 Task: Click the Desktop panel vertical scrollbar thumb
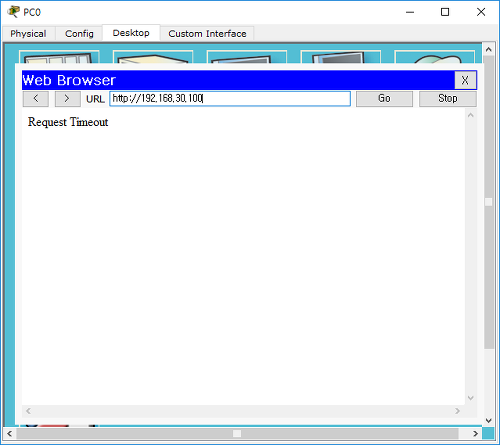tap(489, 202)
